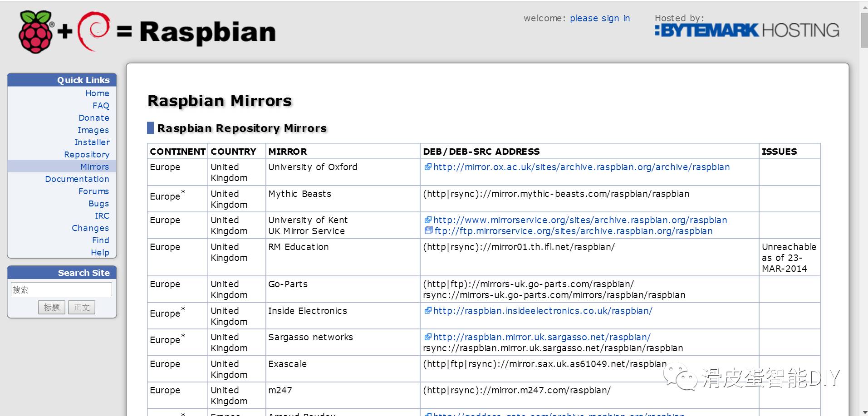The image size is (868, 416).
Task: Click the 标题 search button
Action: (x=52, y=307)
